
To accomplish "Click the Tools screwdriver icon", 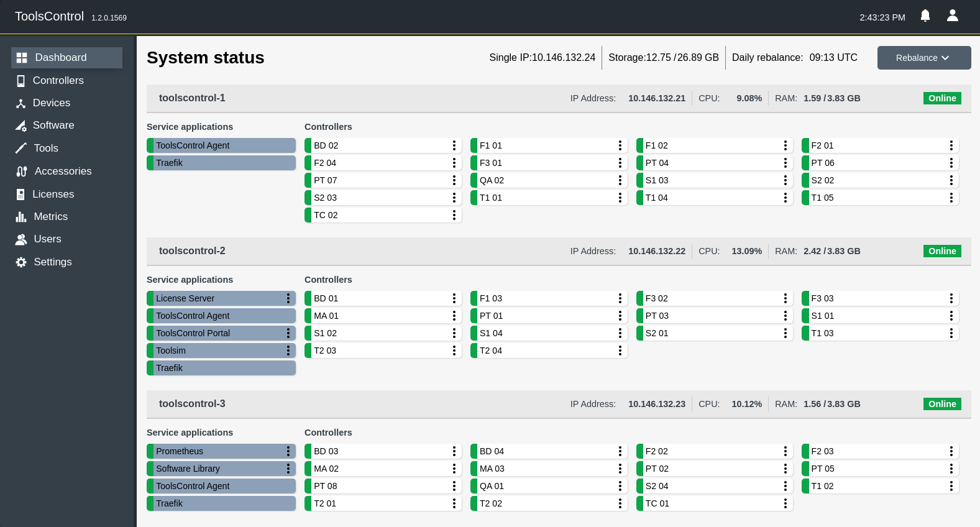I will point(21,148).
